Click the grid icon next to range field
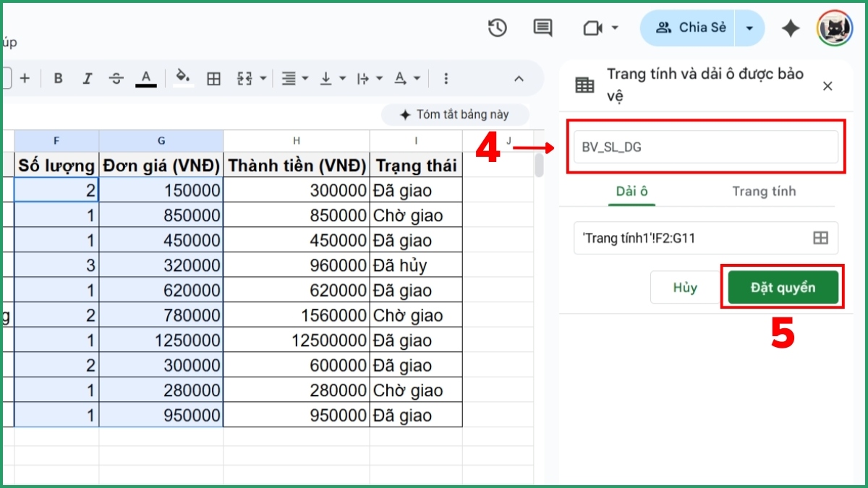This screenshot has width=868, height=488. [x=821, y=239]
